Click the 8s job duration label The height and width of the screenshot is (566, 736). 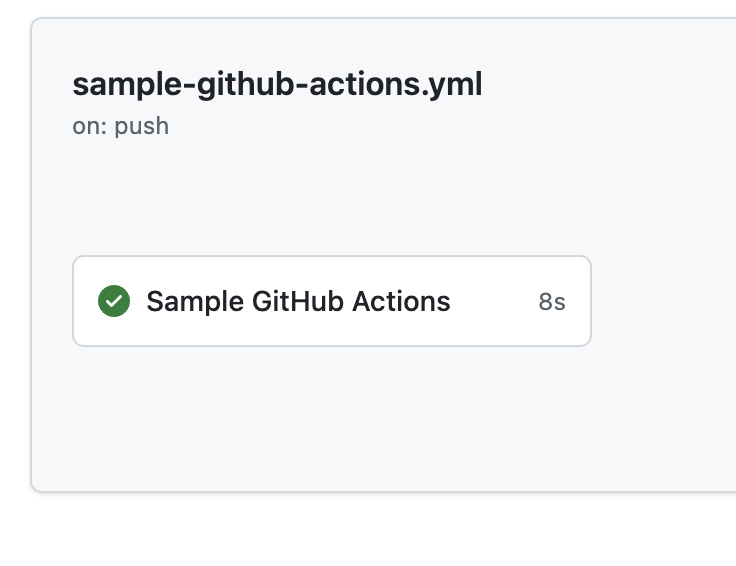click(552, 302)
